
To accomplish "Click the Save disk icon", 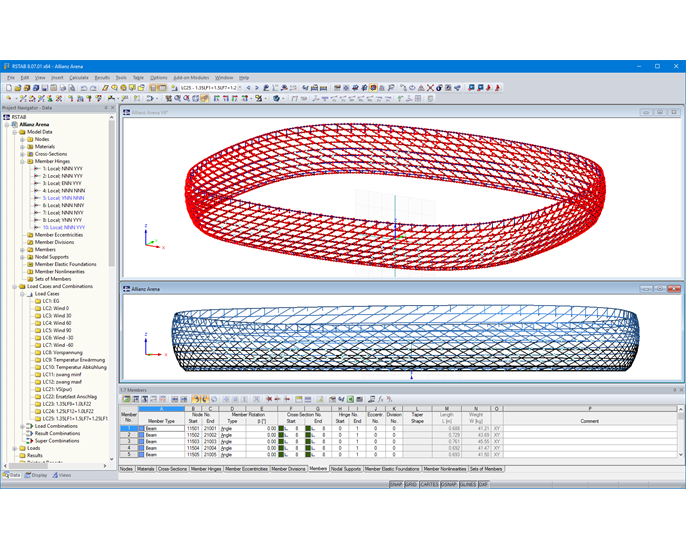I will [x=45, y=88].
